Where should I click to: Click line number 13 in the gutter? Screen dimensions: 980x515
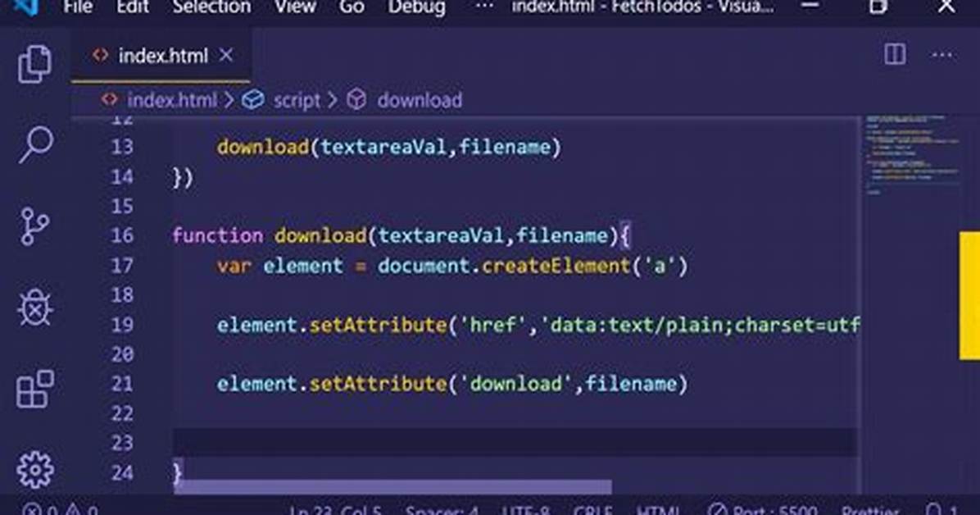[122, 147]
